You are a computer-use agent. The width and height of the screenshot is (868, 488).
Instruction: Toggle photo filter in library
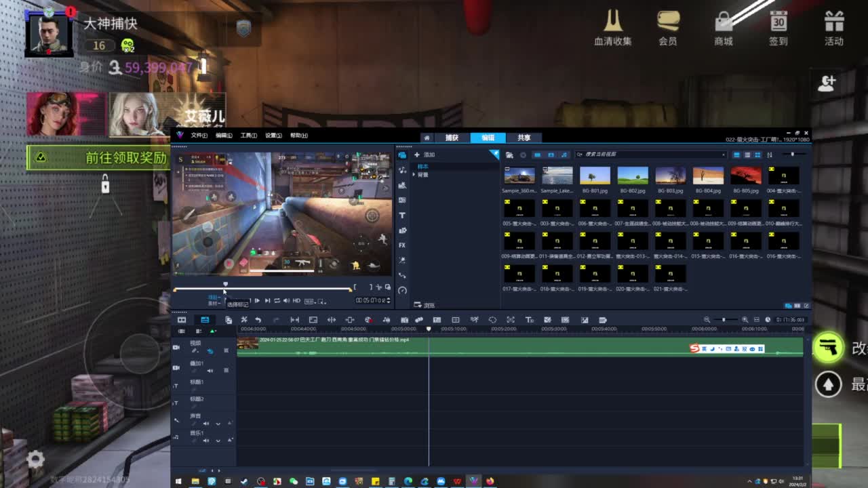551,155
